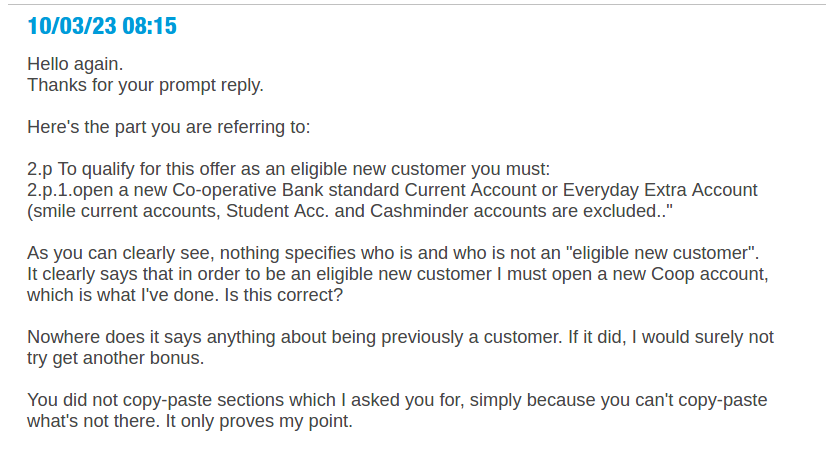Click the 'Hello again.' greeting line
826x453 pixels.
[x=75, y=64]
